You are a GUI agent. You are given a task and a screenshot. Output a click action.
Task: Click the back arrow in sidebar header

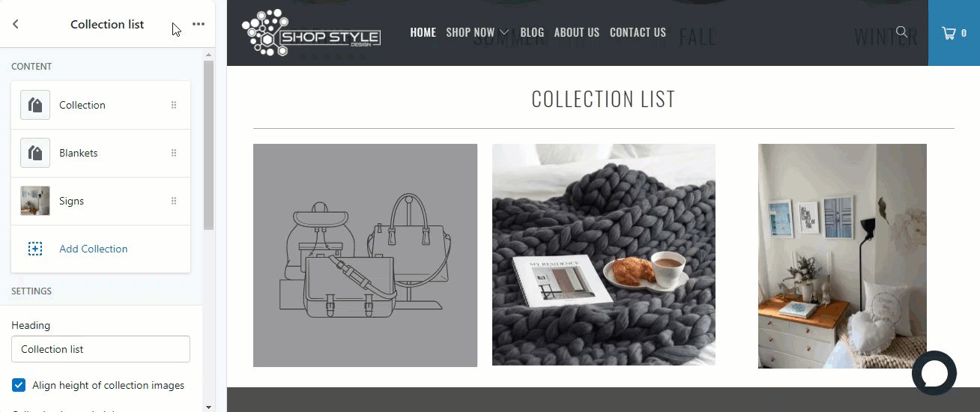[16, 24]
